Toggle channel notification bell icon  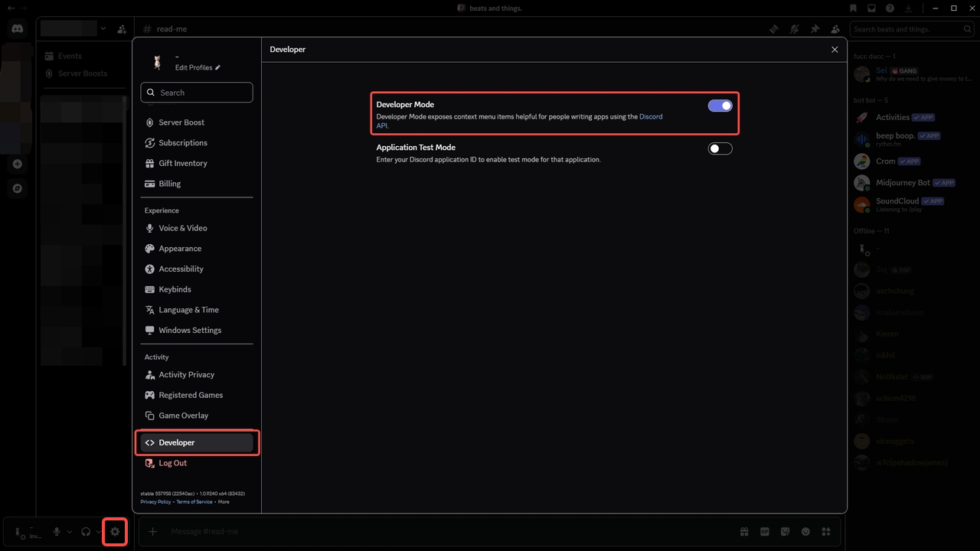(795, 29)
